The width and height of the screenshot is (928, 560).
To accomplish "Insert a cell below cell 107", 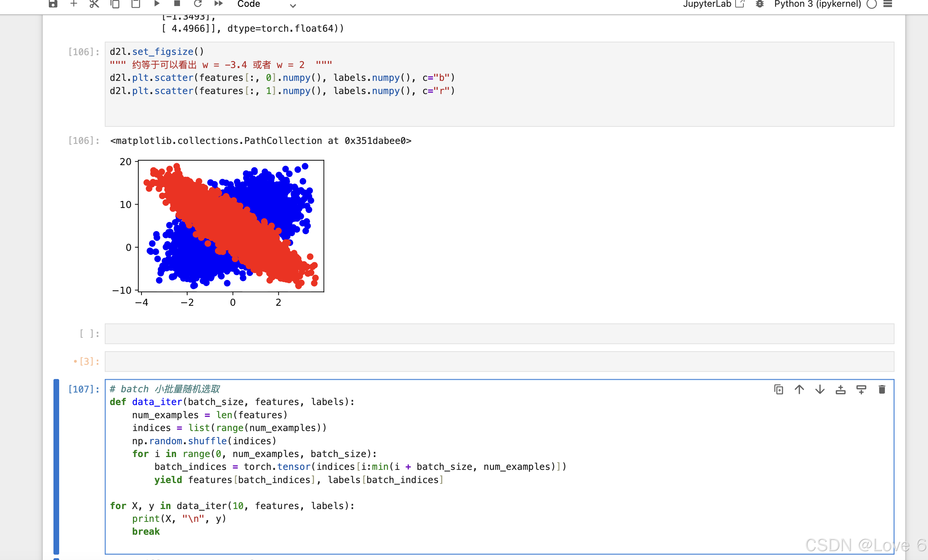I will 861,389.
